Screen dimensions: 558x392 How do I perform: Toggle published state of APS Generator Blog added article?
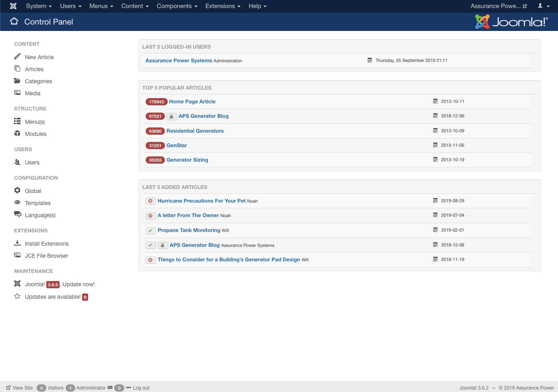[150, 245]
